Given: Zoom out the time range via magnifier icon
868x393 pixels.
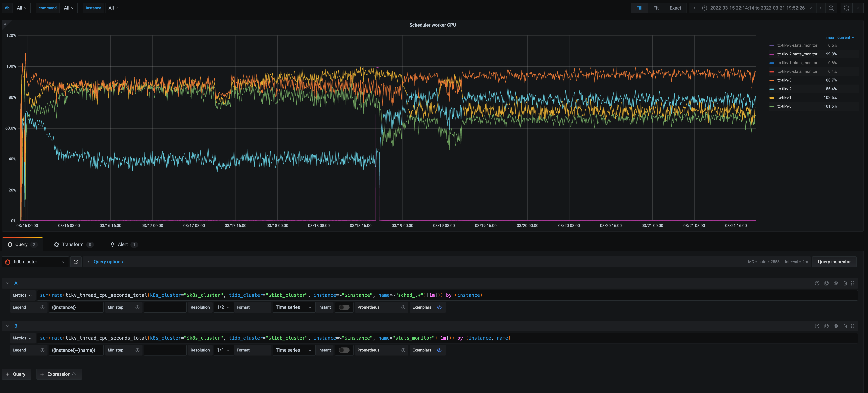Looking at the screenshot, I should click(x=831, y=8).
